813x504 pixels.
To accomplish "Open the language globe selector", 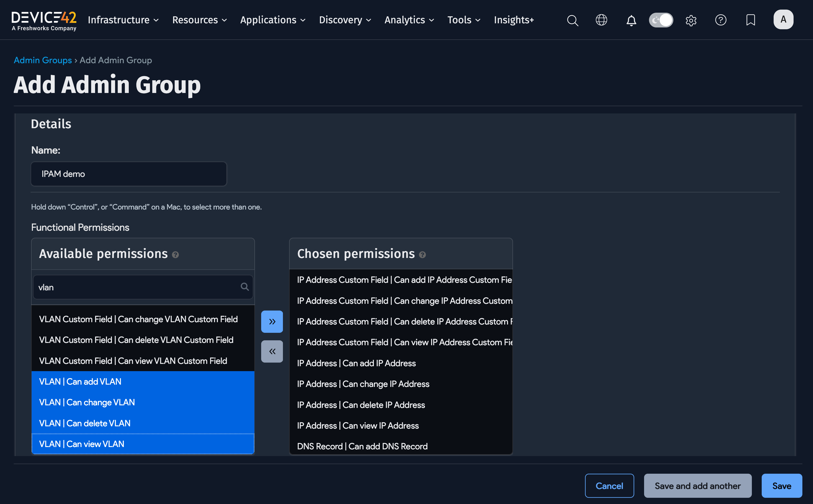I will click(601, 20).
